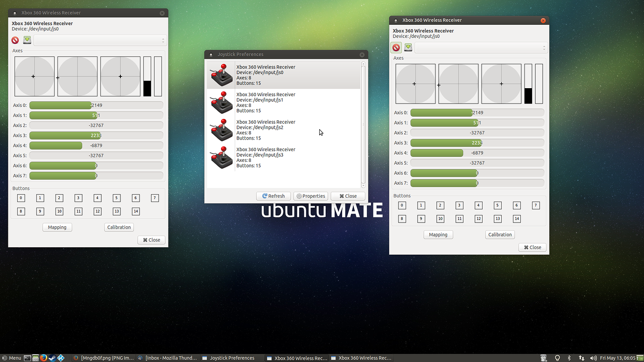Image resolution: width=644 pixels, height=362 pixels.
Task: Click the Properties gear icon in Joystick Preferences
Action: pos(299,196)
